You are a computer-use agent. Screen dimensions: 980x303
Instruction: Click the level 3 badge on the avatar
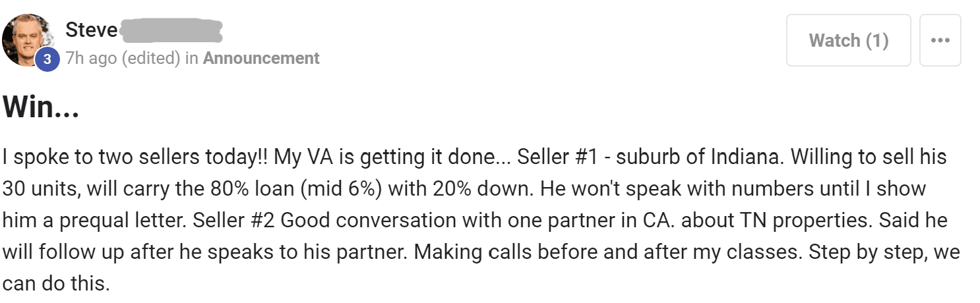47,58
